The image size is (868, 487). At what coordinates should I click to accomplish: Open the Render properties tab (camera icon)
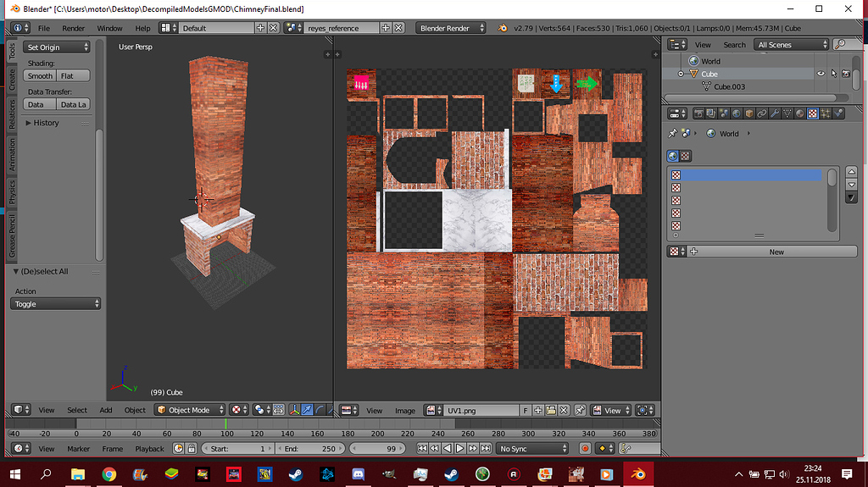pyautogui.click(x=698, y=113)
